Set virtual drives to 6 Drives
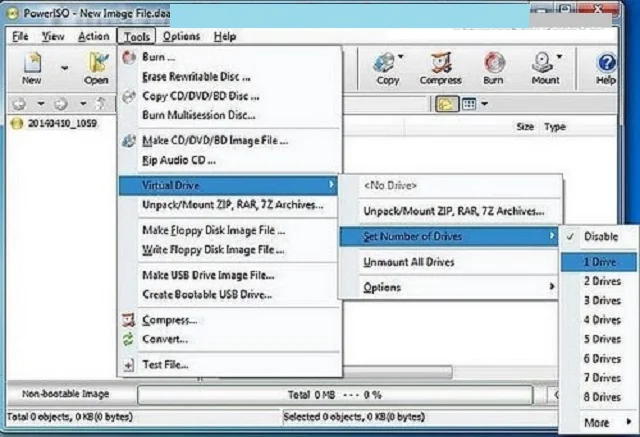 [598, 359]
